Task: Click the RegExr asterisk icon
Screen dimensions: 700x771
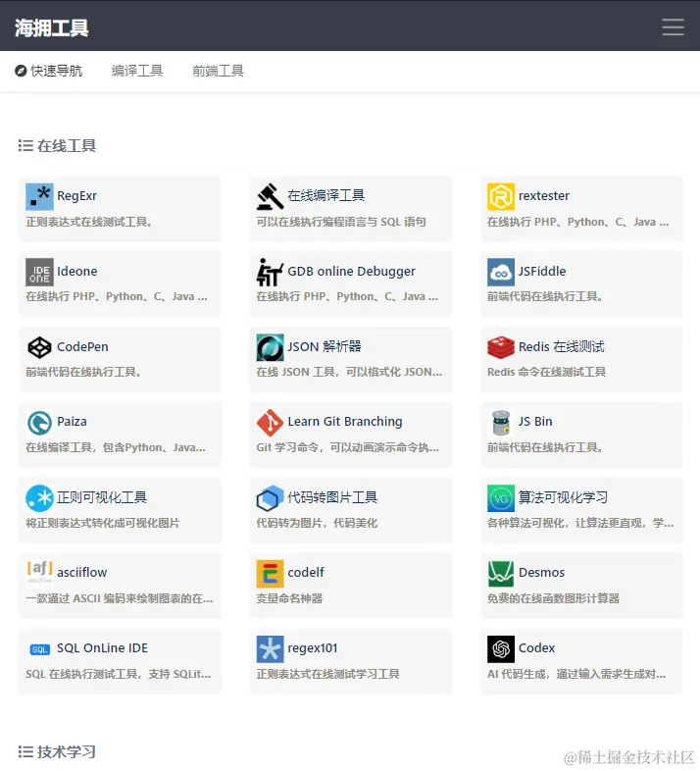Action: pyautogui.click(x=39, y=197)
